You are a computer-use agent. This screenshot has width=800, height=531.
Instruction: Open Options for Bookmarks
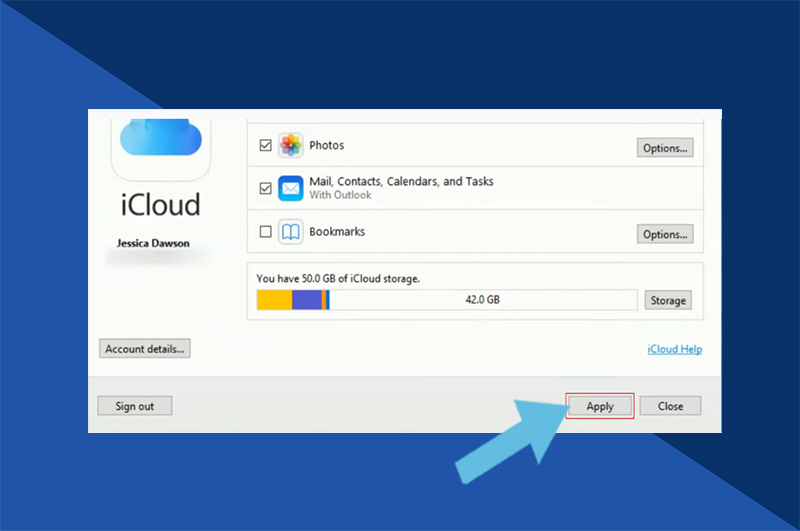tap(665, 234)
